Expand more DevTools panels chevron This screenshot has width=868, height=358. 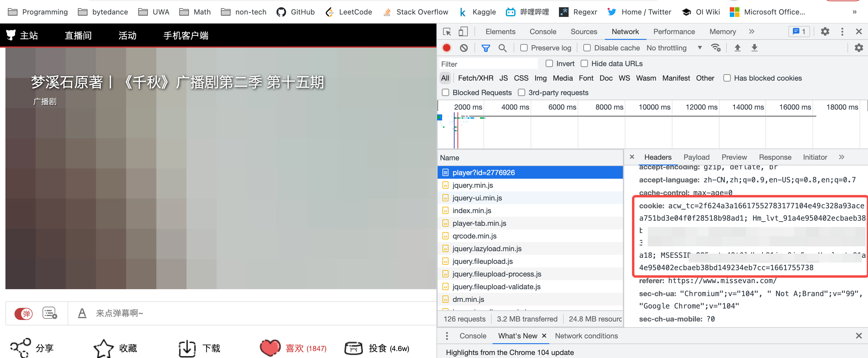click(752, 31)
